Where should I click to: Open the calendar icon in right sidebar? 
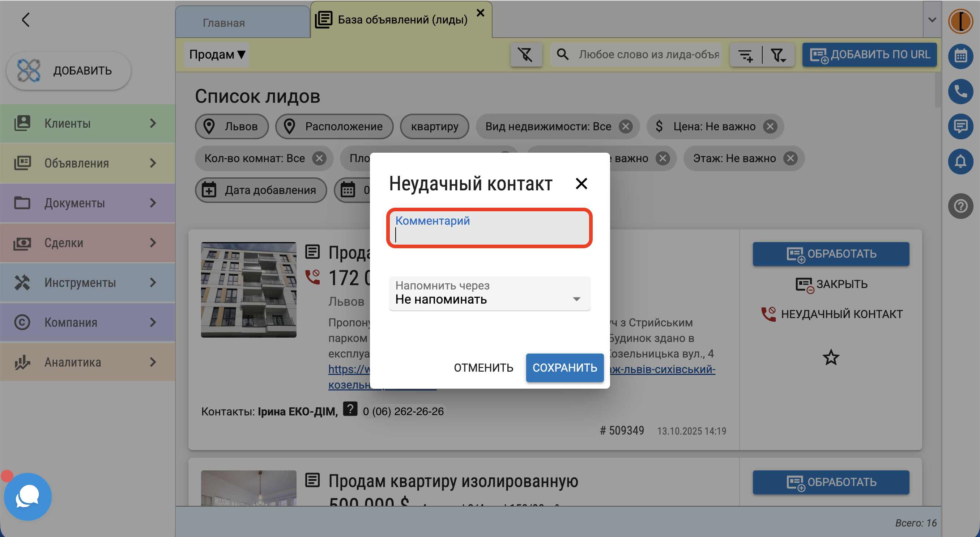pyautogui.click(x=960, y=56)
